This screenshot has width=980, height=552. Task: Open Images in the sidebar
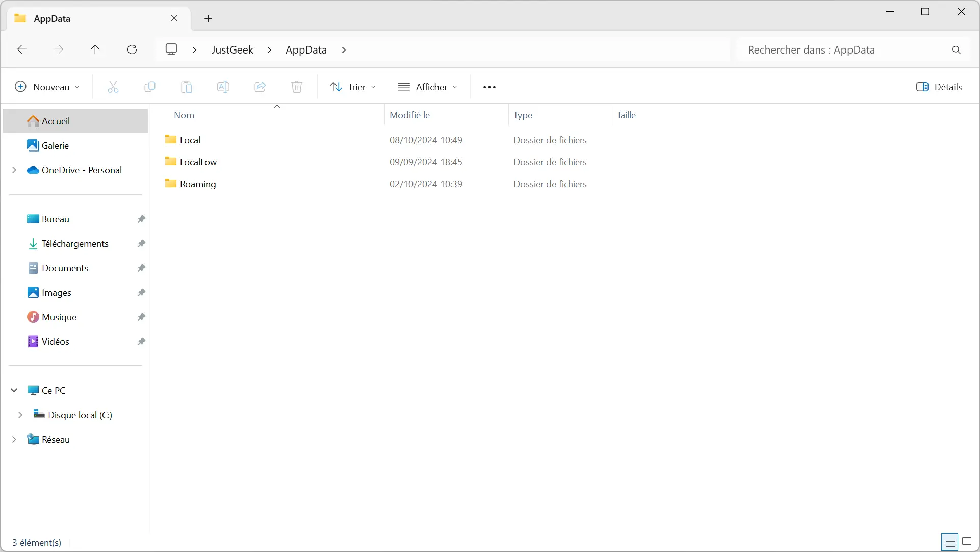(x=57, y=293)
